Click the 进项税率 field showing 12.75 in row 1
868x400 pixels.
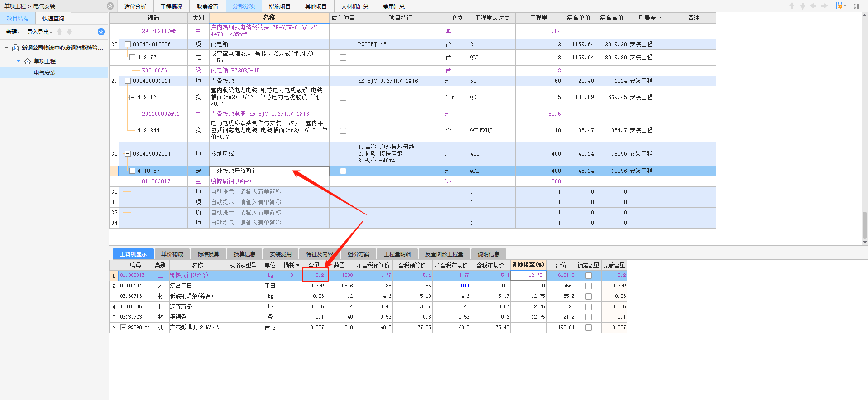pos(528,275)
